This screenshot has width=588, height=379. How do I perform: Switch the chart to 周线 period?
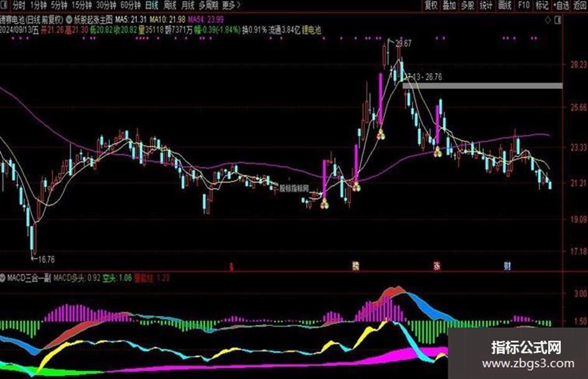click(169, 5)
